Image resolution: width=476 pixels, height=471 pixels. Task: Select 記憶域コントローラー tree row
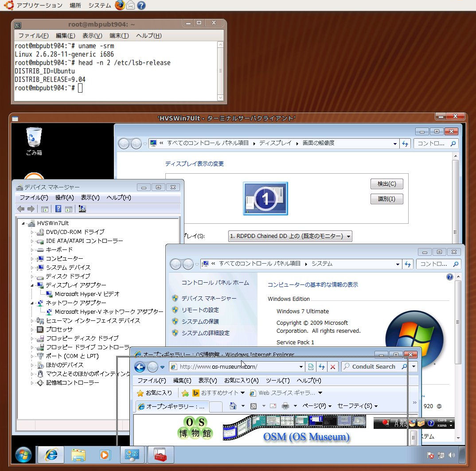coord(72,383)
